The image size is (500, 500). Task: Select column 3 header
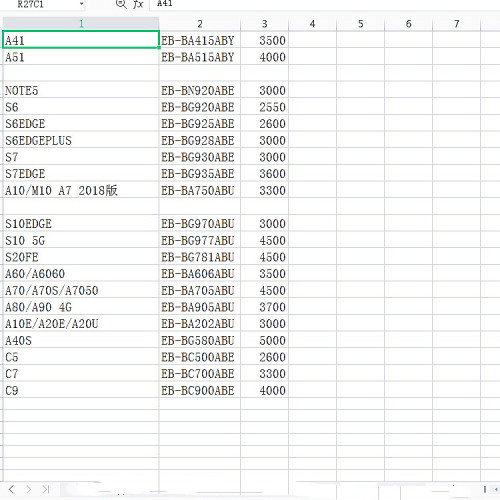click(264, 24)
